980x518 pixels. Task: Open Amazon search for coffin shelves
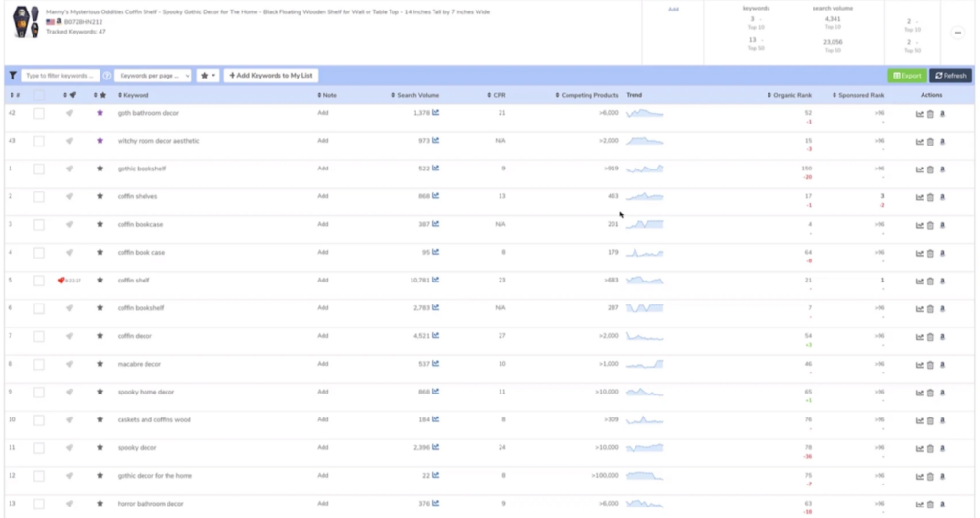942,196
